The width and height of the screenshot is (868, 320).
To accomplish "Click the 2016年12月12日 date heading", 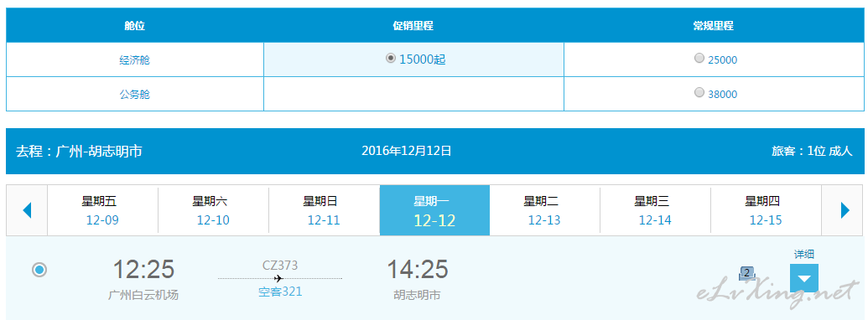I will pyautogui.click(x=407, y=150).
